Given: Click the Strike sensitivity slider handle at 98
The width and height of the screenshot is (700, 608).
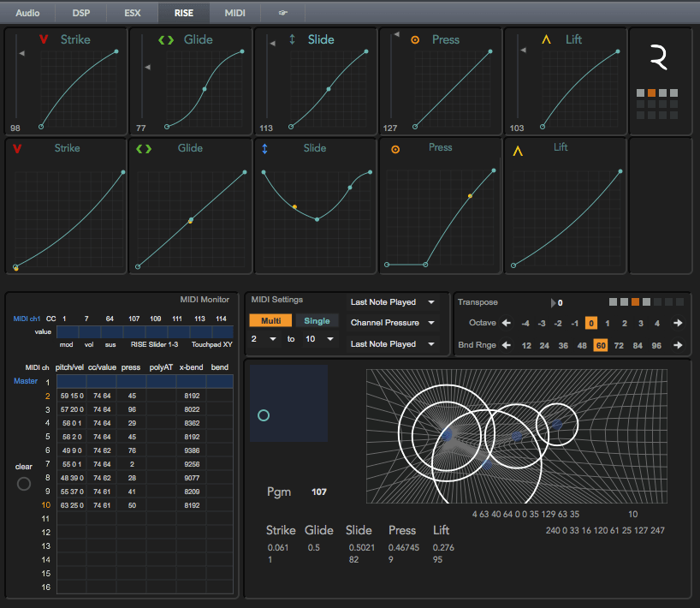Looking at the screenshot, I should click(23, 54).
